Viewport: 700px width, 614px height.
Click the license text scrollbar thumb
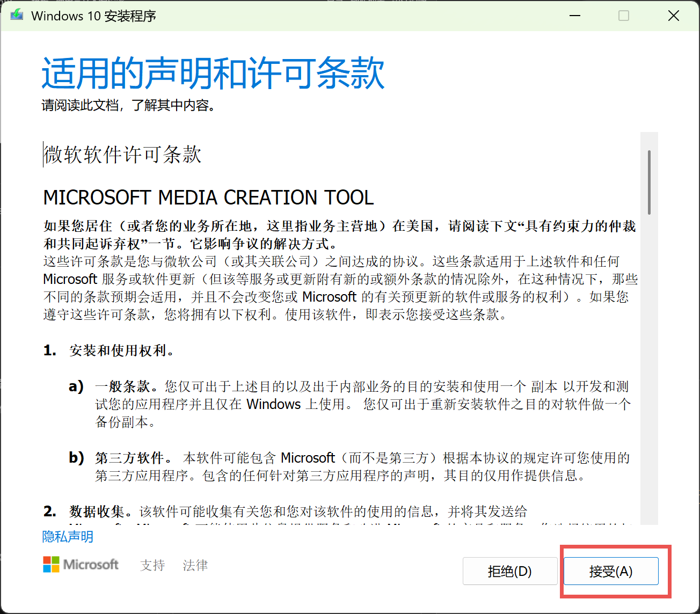[x=649, y=182]
